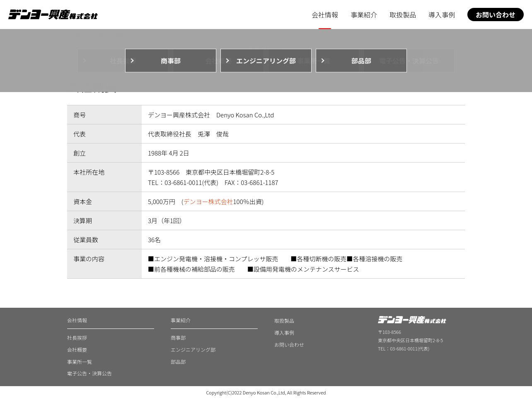Viewport: 532px width, 399px height.
Task: Open 会社概要 in the footer
Action: [77, 350]
